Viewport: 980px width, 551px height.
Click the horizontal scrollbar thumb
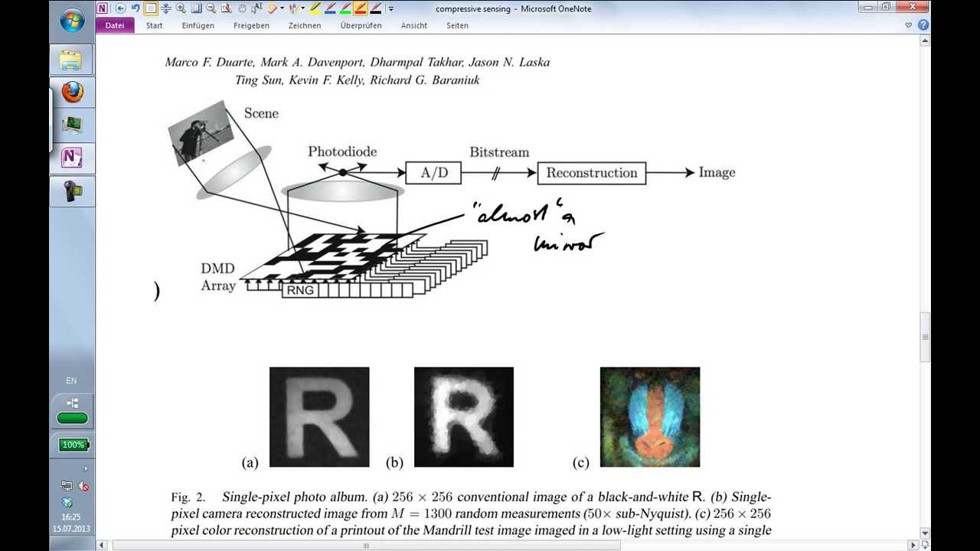[366, 545]
